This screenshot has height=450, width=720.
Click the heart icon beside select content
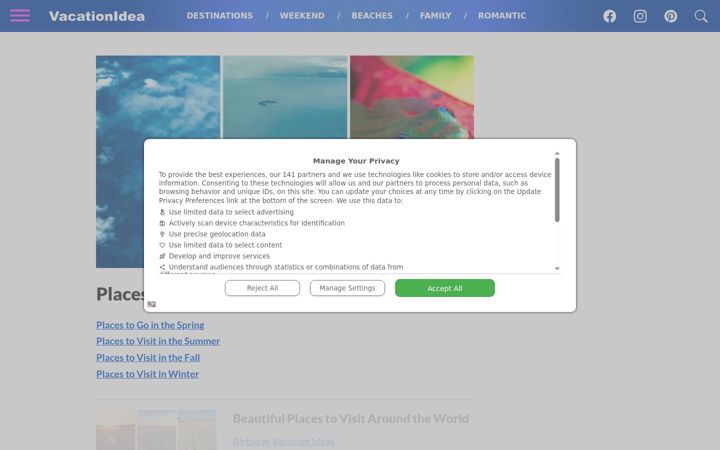point(162,245)
